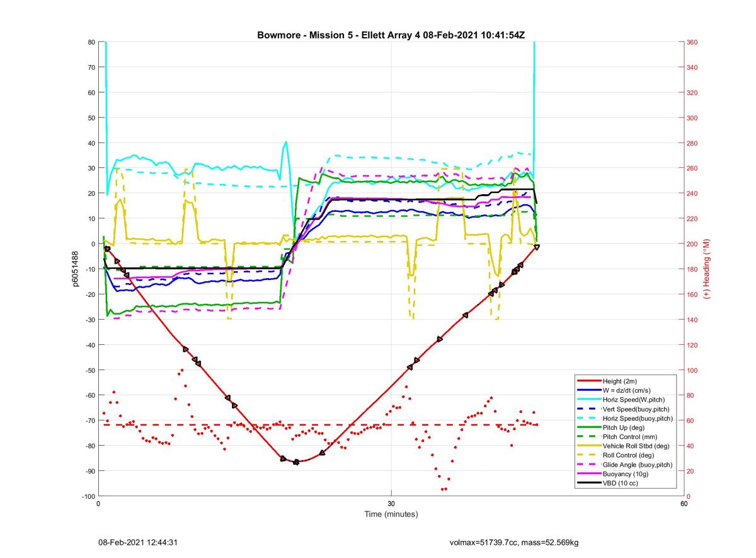
Task: Select the "-90" left axis tick label
Action: [x=89, y=471]
